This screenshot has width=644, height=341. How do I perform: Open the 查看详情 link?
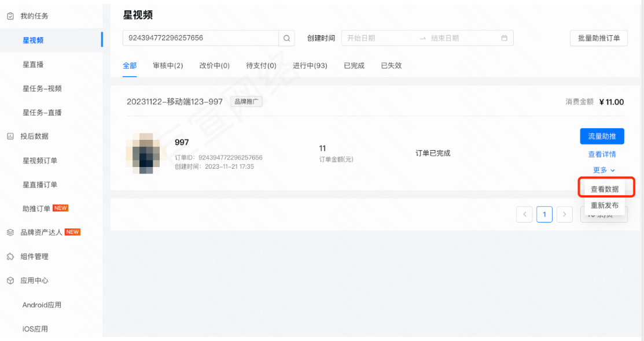click(x=602, y=154)
